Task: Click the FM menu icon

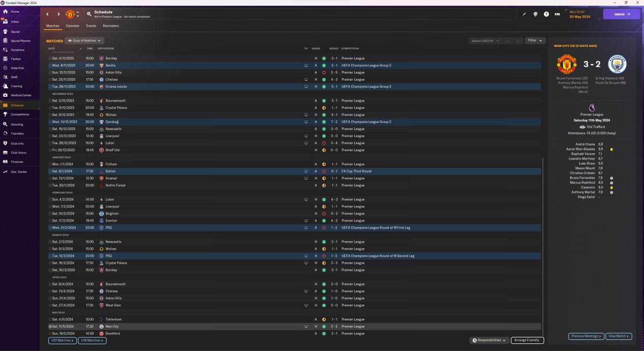Action: [x=557, y=14]
